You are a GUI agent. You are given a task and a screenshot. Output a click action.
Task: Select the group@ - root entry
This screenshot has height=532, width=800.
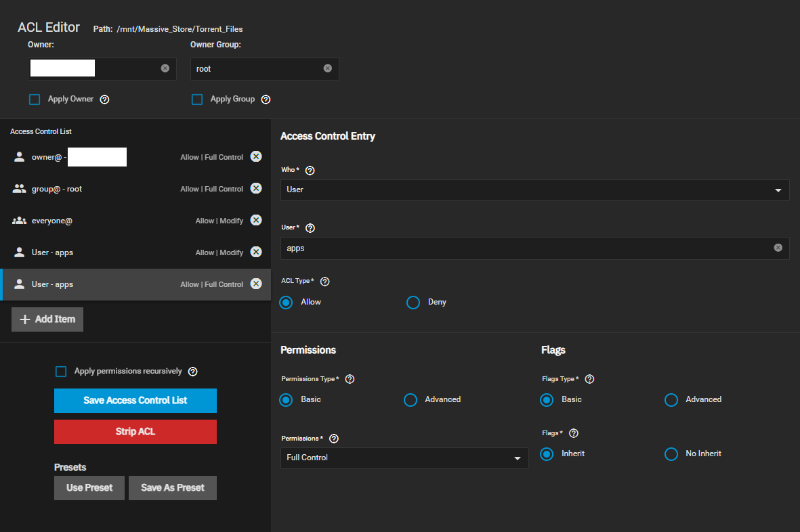[135, 189]
